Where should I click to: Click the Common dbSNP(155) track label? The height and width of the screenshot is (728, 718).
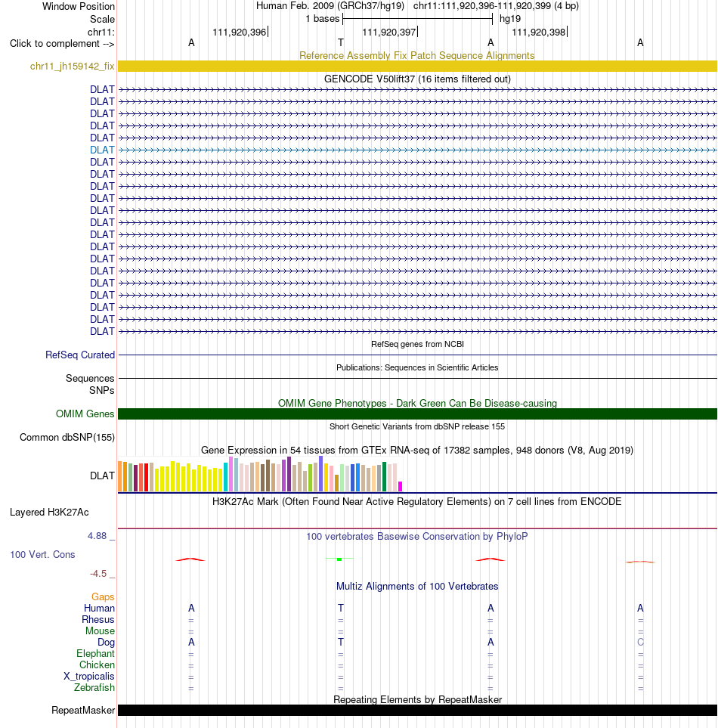[x=67, y=438]
